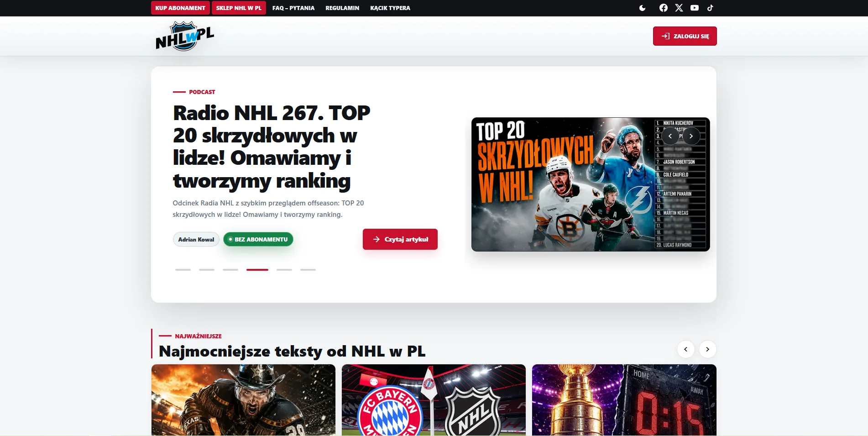Go to the previous hero slide

(x=670, y=136)
